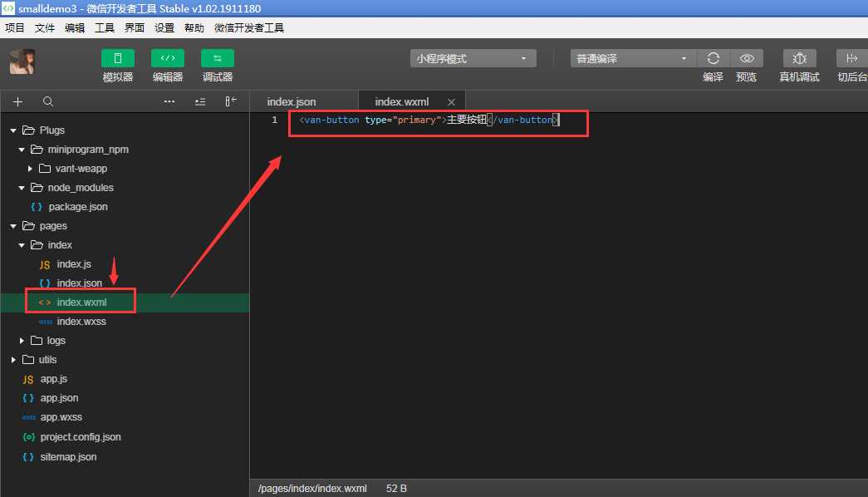Toggle the simulator panel button
Image resolution: width=868 pixels, height=497 pixels.
click(117, 58)
